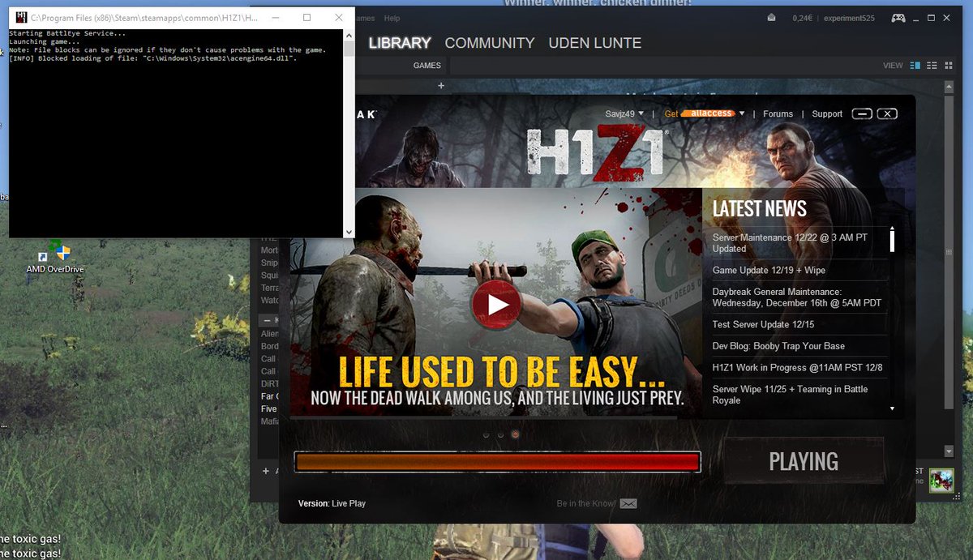
Task: Open LIBRARY tab in Steam
Action: 399,43
